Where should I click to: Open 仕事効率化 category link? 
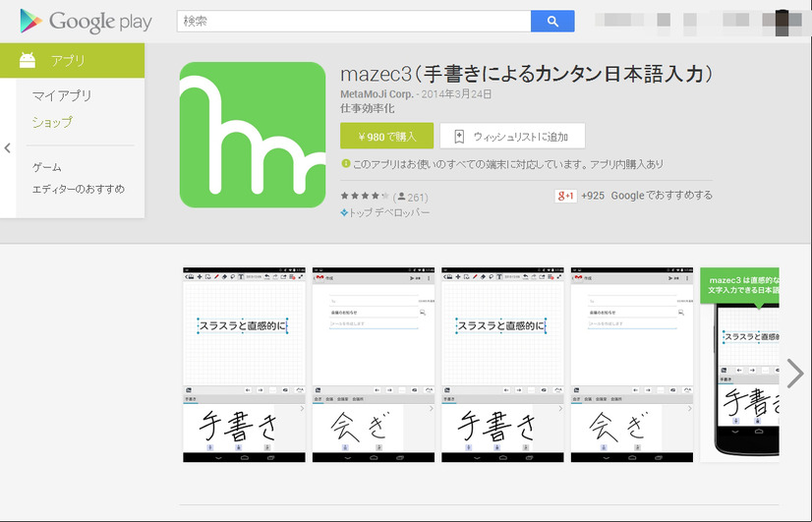(x=367, y=109)
